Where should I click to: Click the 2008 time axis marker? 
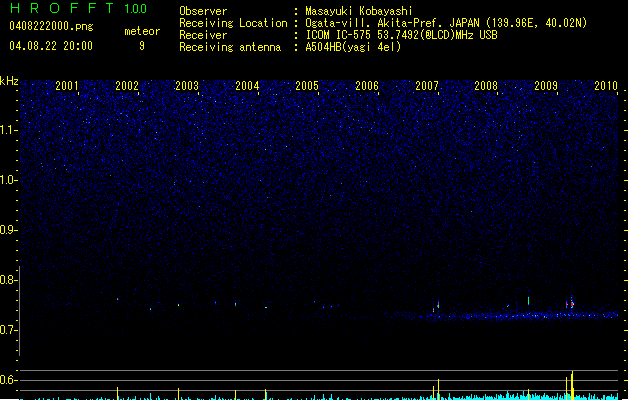point(486,85)
